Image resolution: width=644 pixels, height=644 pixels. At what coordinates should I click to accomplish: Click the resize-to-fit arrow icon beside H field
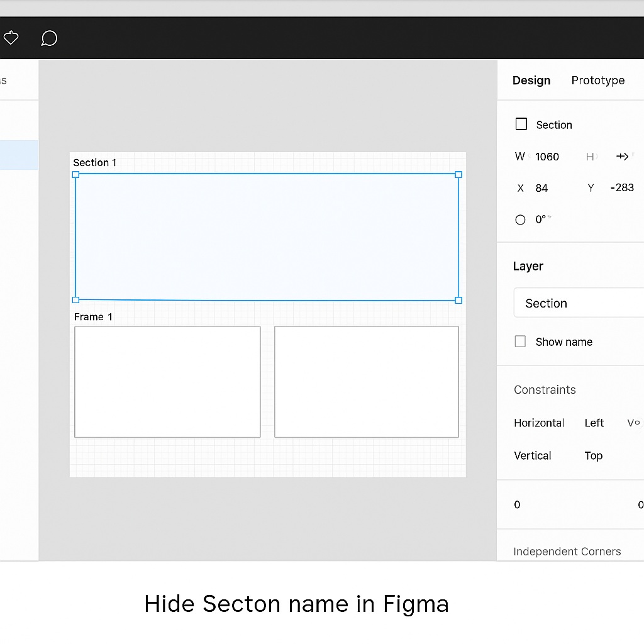622,157
